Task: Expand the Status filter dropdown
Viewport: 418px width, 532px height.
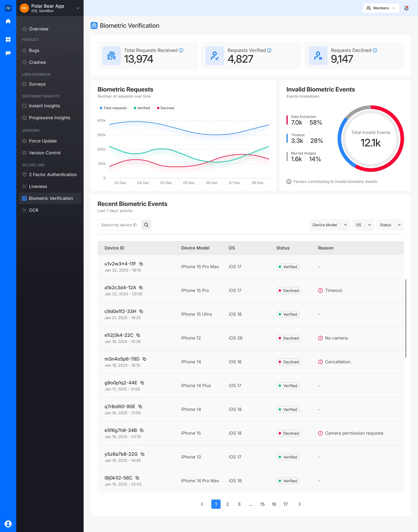Action: click(390, 225)
